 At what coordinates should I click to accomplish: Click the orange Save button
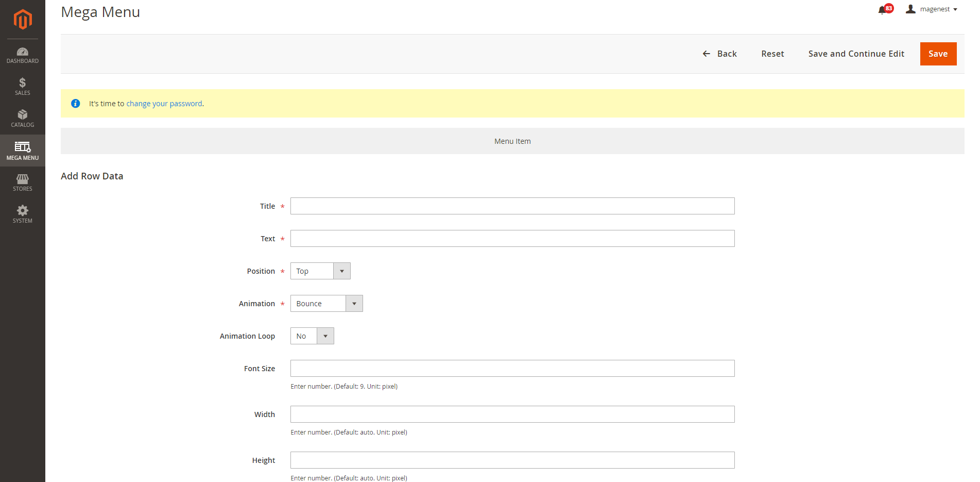(938, 54)
